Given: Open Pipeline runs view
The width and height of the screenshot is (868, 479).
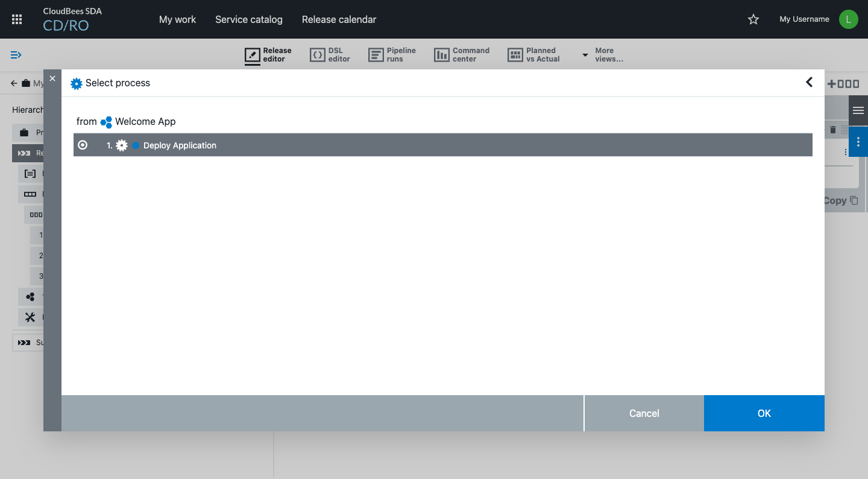Looking at the screenshot, I should (x=392, y=55).
